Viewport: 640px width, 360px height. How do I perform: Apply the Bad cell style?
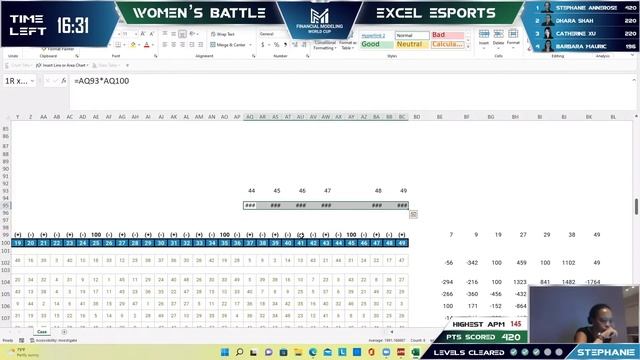(x=447, y=35)
